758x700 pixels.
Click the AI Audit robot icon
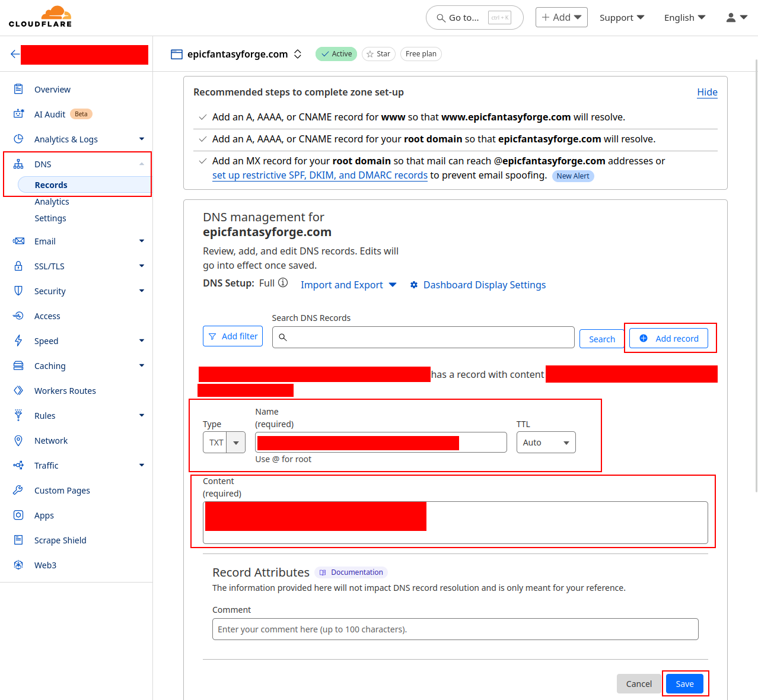[x=18, y=114]
